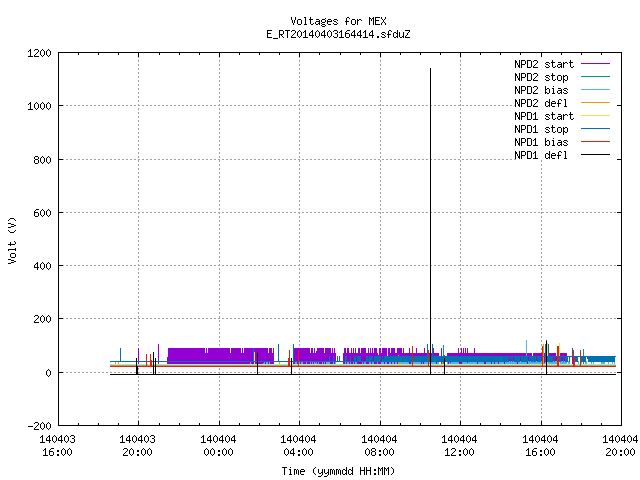Click the x-axis tick '140404 16:00'
Image resolution: width=640 pixels, height=480 pixels.
(x=540, y=446)
